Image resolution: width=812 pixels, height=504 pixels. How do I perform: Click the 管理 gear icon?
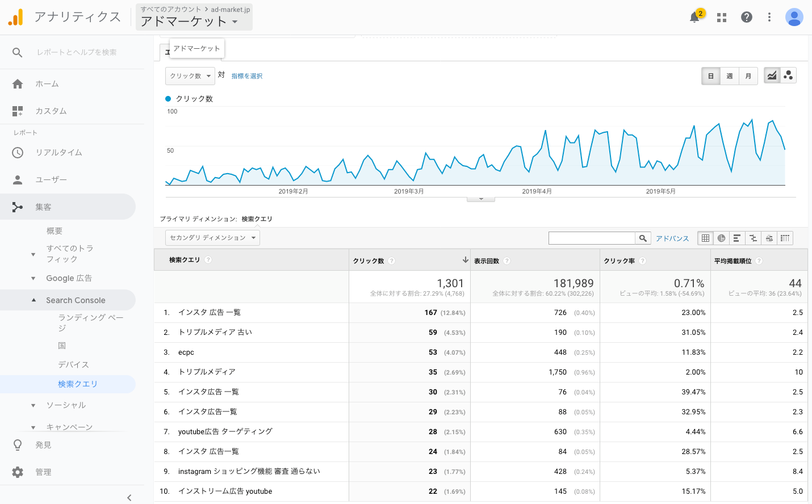(18, 472)
